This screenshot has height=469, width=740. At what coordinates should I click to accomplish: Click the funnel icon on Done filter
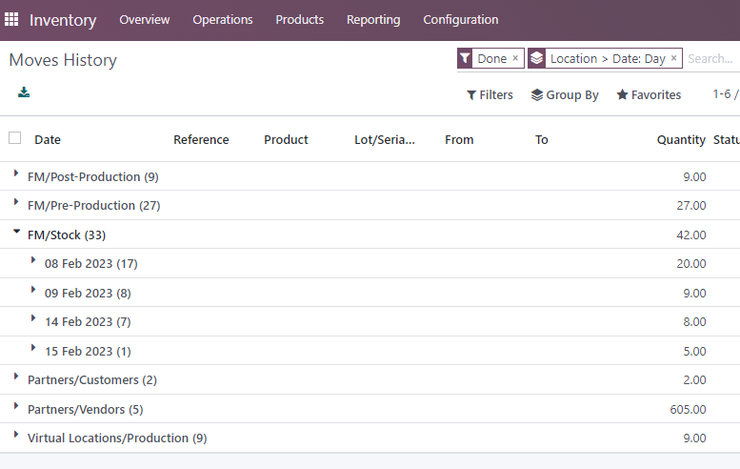point(465,59)
